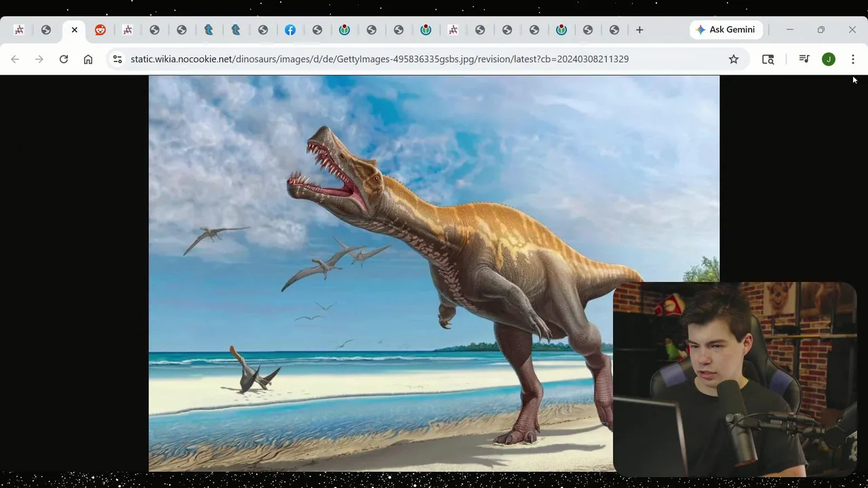Restore down the Chrome window
The width and height of the screenshot is (868, 488).
821,30
